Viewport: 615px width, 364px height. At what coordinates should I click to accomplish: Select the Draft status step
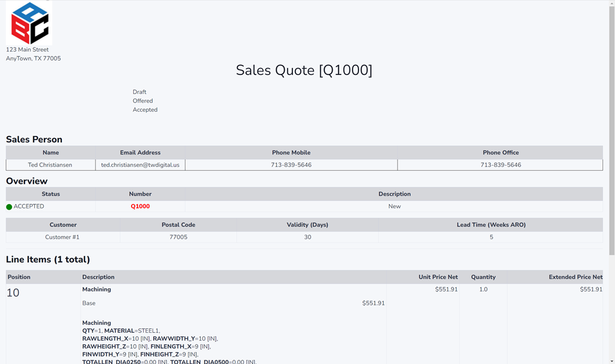click(139, 92)
